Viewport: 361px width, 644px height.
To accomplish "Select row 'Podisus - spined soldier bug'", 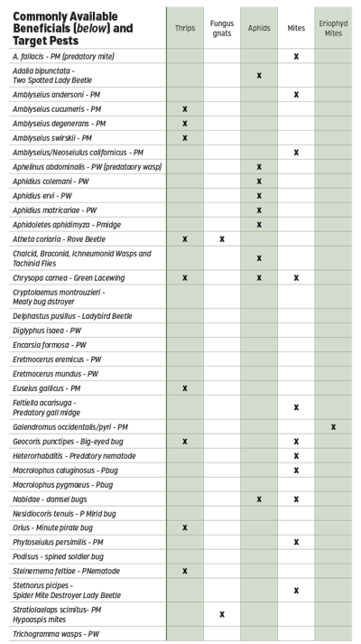I will tap(180, 556).
